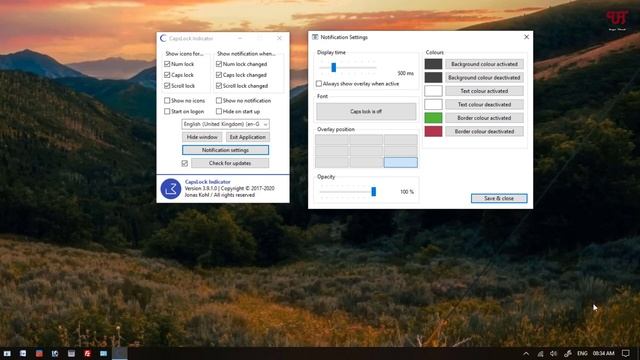Click the Opacity slider handle
Screen dimensions: 640x360
pyautogui.click(x=373, y=191)
